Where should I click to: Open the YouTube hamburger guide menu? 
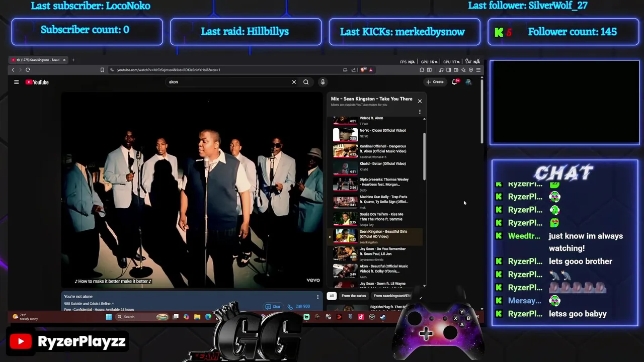16,82
